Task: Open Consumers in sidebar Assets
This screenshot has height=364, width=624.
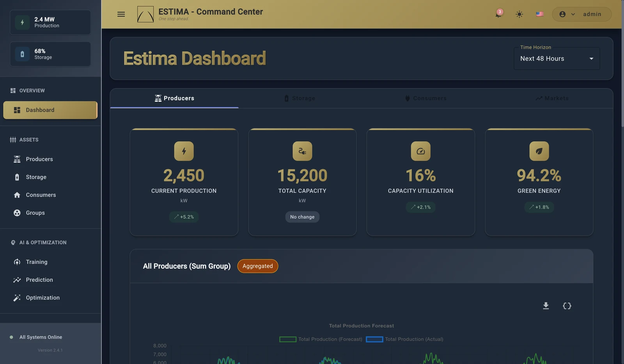Action: click(50, 195)
